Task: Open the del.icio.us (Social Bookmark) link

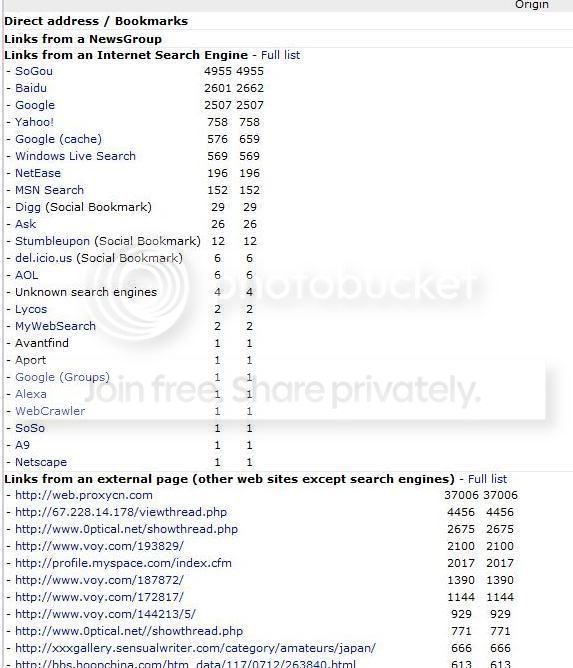Action: (99, 258)
